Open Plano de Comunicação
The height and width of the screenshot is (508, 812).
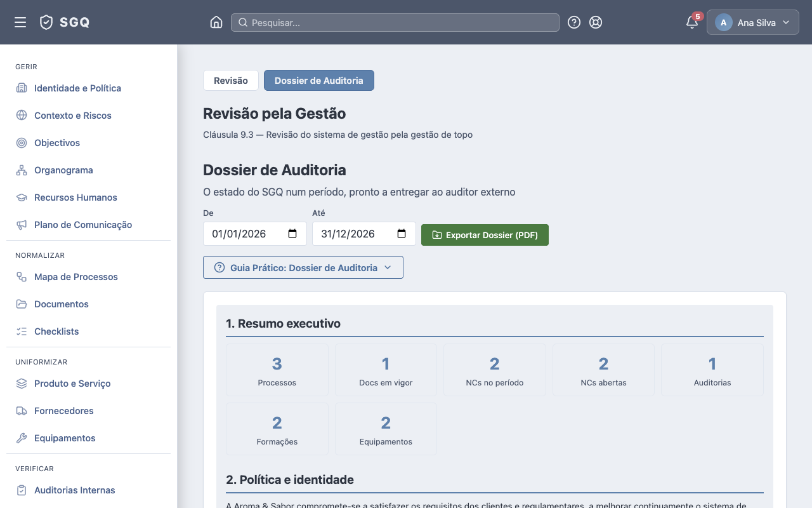[x=89, y=225]
